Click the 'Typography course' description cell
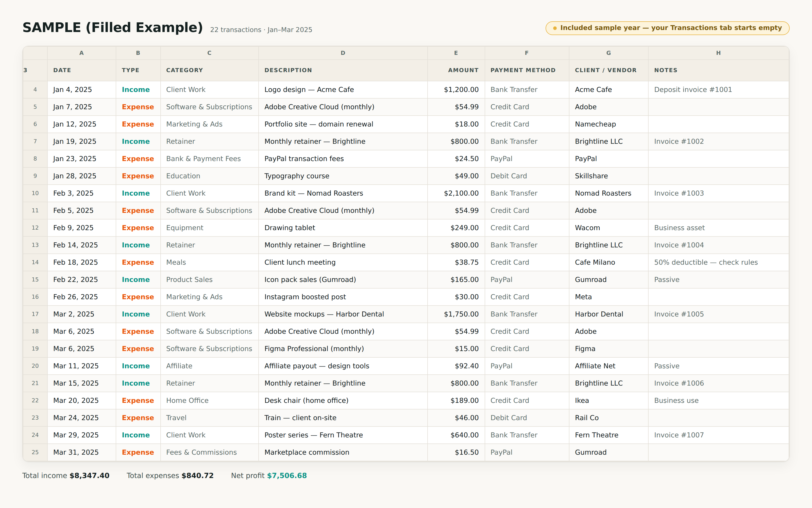 click(343, 176)
